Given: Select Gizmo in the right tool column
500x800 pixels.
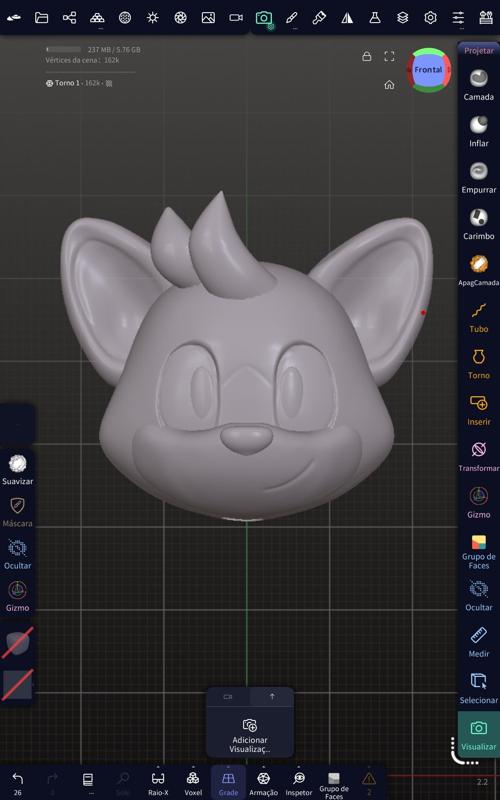Looking at the screenshot, I should pos(479,503).
